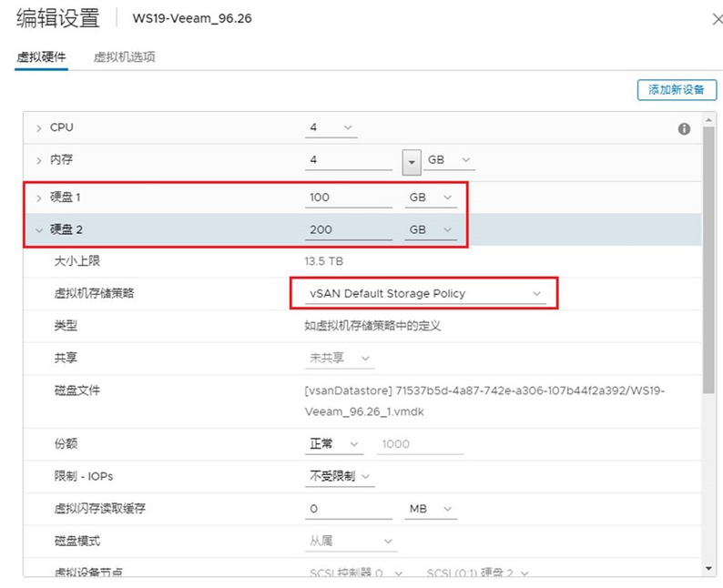Image resolution: width=723 pixels, height=588 pixels.
Task: Open the 份额 shares 正常 dropdown
Action: coord(333,444)
